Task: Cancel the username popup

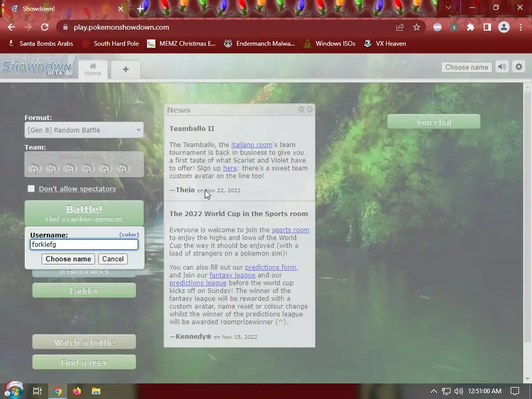Action: 113,259
